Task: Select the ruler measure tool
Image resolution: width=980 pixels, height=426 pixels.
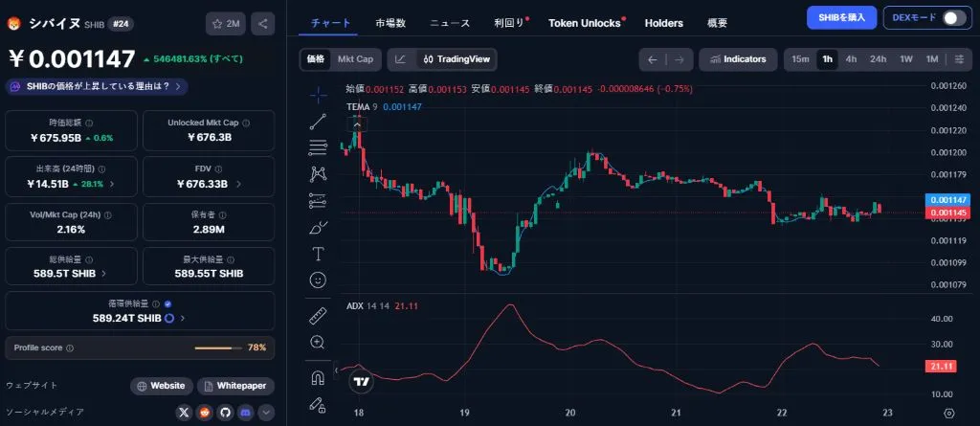Action: click(x=318, y=316)
